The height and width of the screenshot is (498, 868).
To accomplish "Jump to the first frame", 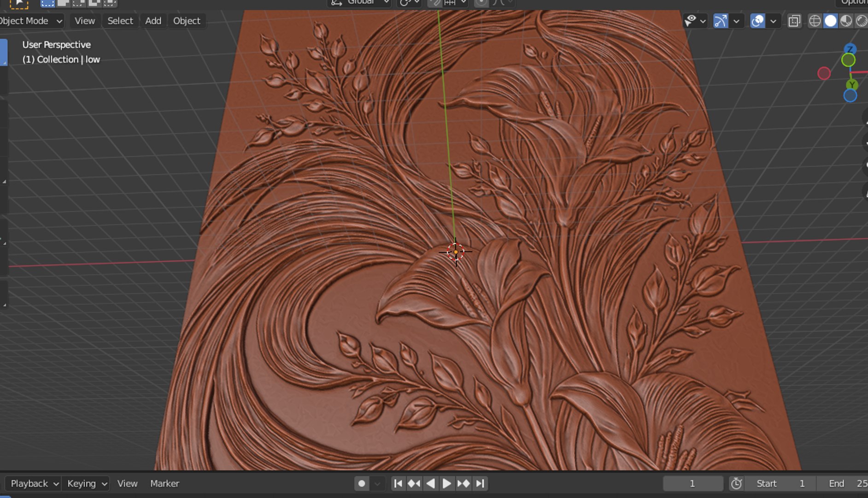I will (398, 483).
